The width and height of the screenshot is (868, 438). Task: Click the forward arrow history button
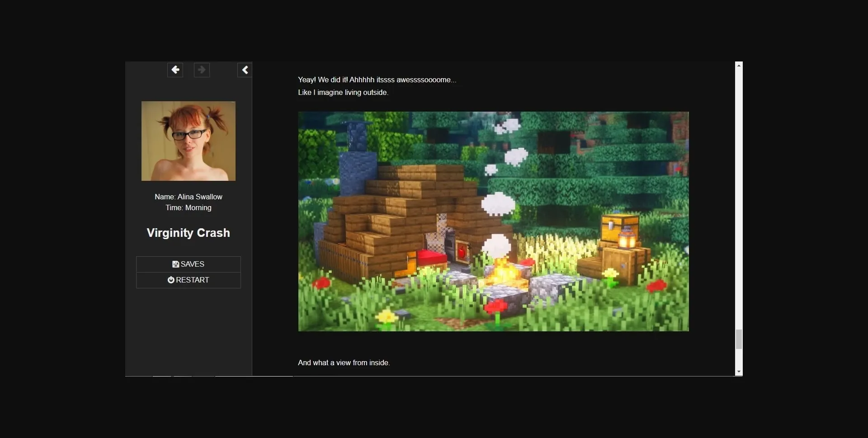[202, 70]
